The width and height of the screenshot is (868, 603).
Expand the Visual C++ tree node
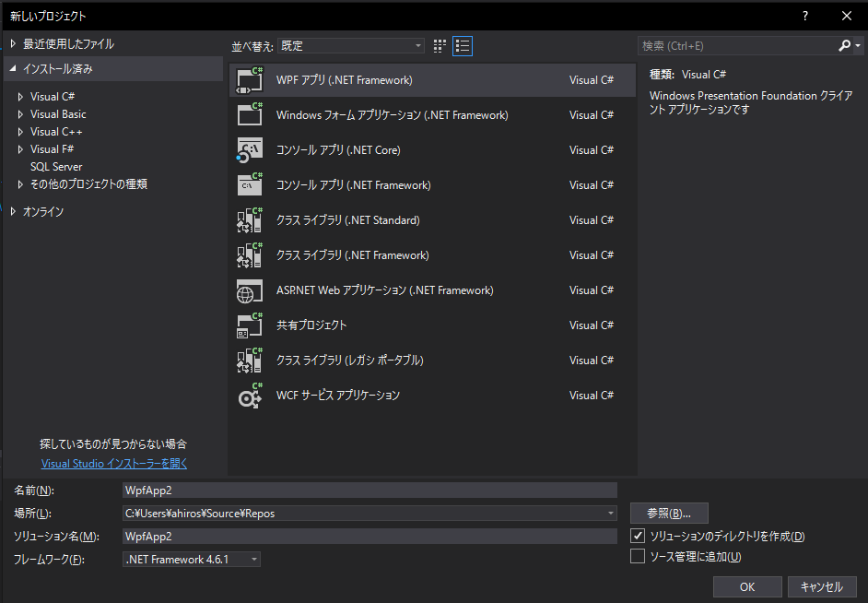(21, 131)
